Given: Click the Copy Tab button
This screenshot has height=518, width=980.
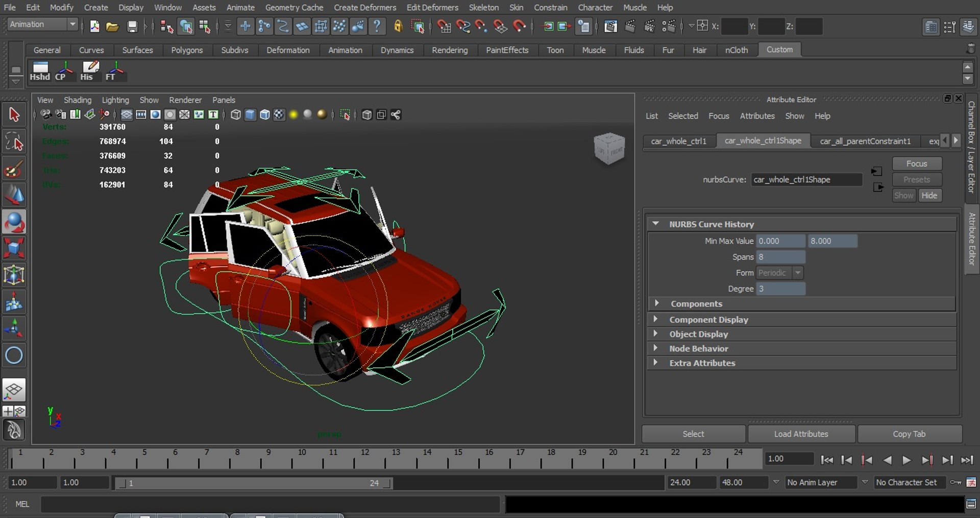Looking at the screenshot, I should click(x=909, y=434).
